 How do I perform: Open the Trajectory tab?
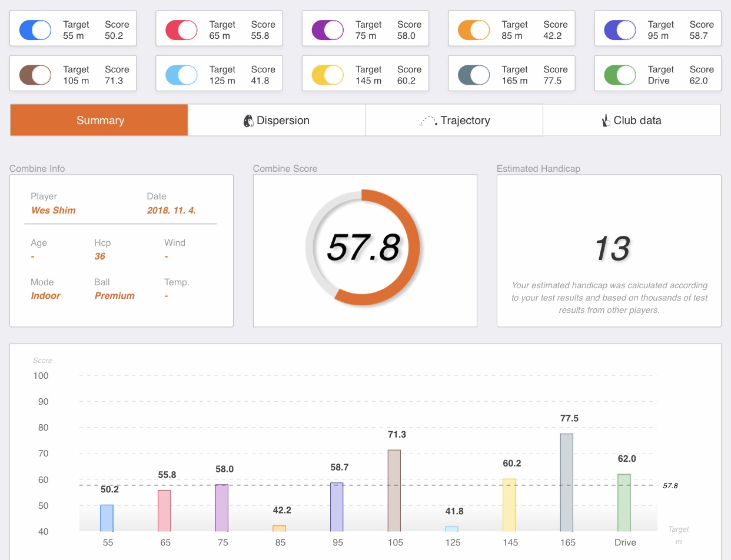click(x=454, y=121)
